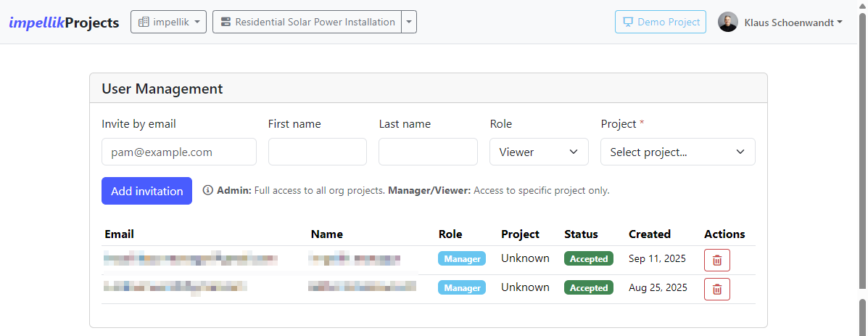Click Unknown project in Aug 25 row
This screenshot has height=336, width=868.
(x=525, y=287)
